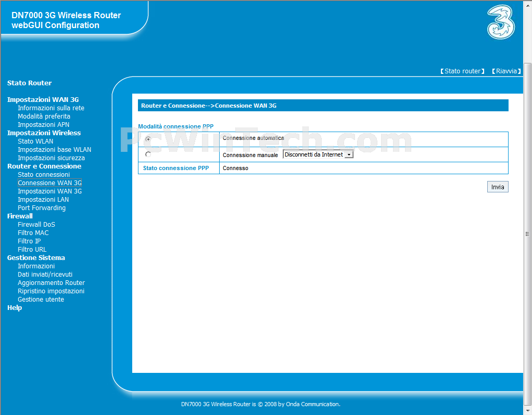Open Impostazioni WAN 3G section heading
Image resolution: width=532 pixels, height=415 pixels.
[43, 100]
